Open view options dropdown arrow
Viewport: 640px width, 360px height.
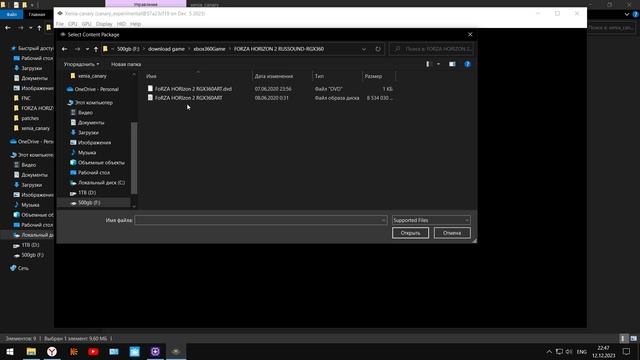click(x=438, y=64)
